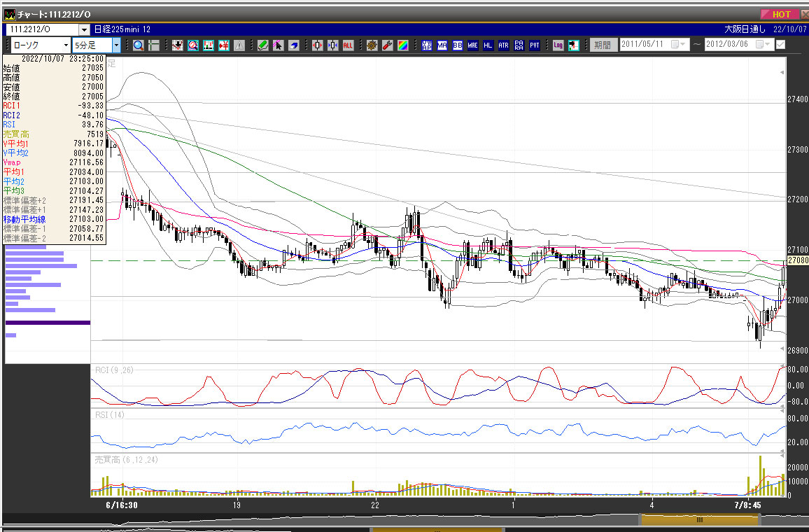Click the magnifying glass zoom tool
809x532 pixels.
[139, 45]
